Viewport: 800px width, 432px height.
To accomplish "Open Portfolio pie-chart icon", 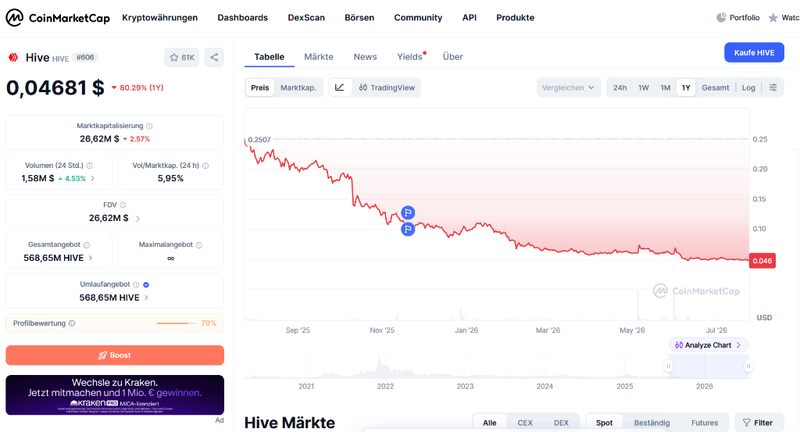I will (721, 18).
